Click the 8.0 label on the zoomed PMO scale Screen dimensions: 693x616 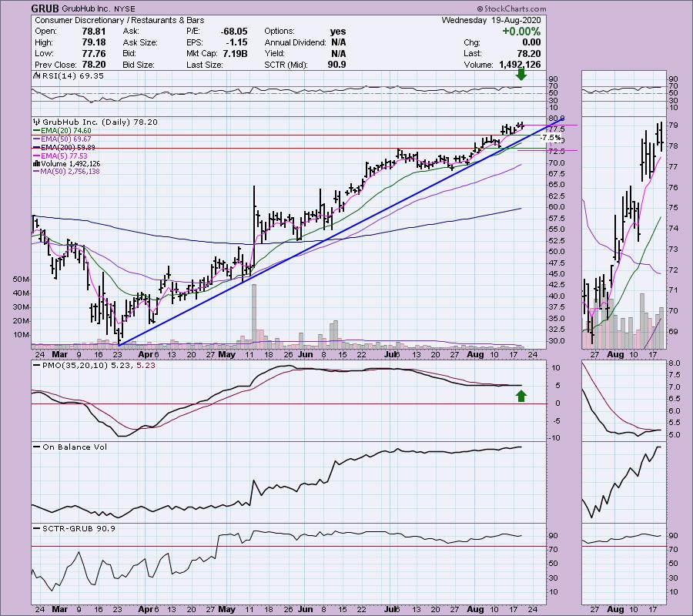675,363
